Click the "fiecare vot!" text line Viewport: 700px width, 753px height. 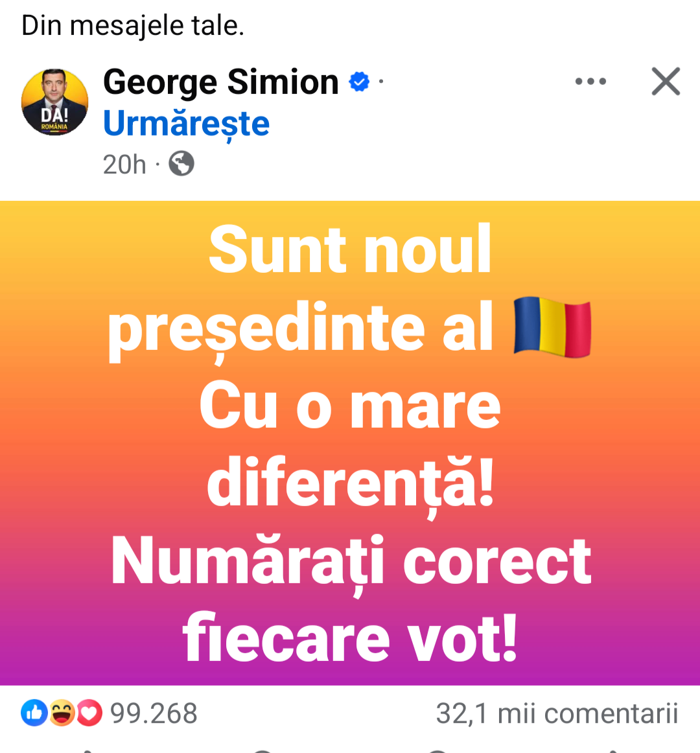350,640
